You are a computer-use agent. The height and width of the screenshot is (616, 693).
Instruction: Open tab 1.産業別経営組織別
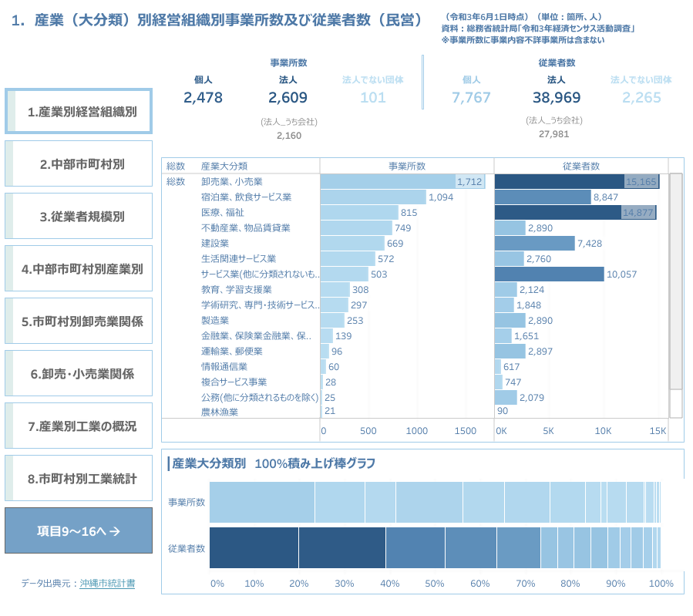pyautogui.click(x=79, y=112)
